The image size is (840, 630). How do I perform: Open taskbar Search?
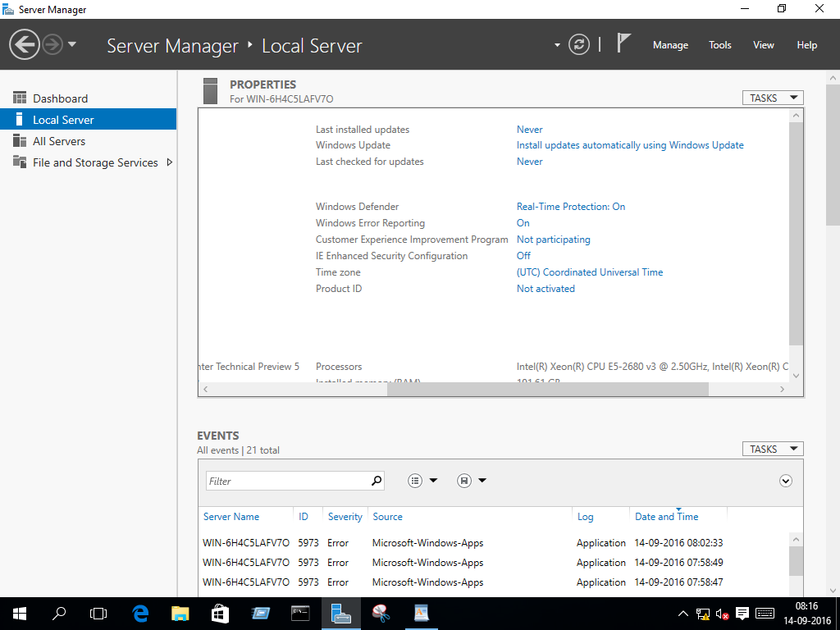pos(59,614)
